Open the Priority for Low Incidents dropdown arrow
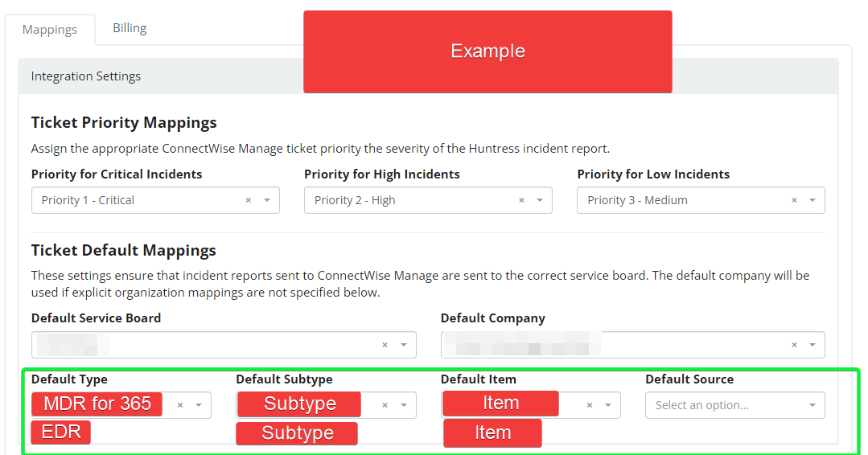The width and height of the screenshot is (868, 455). pos(812,200)
